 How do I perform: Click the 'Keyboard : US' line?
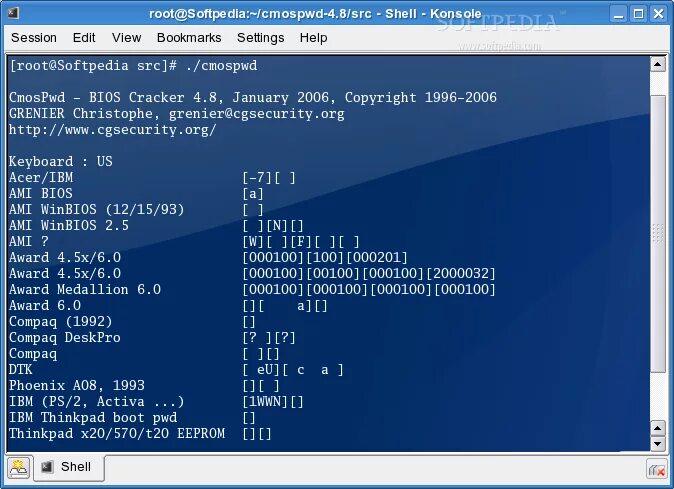[61, 161]
